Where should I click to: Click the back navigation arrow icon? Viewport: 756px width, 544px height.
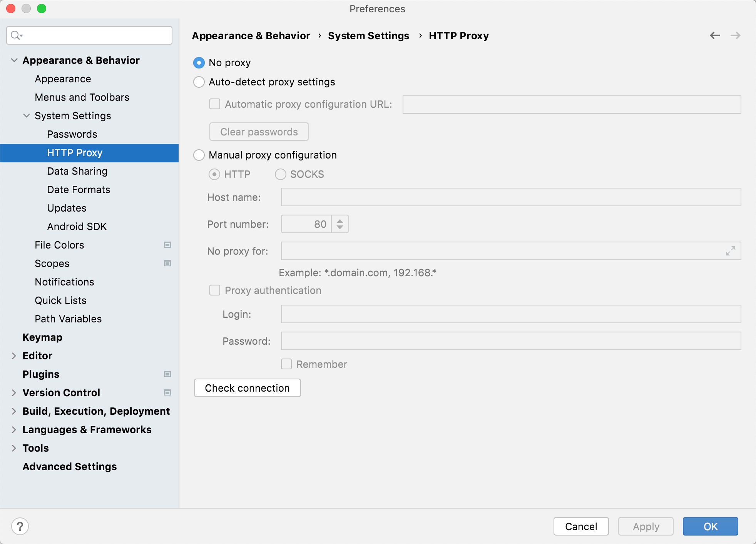click(715, 36)
